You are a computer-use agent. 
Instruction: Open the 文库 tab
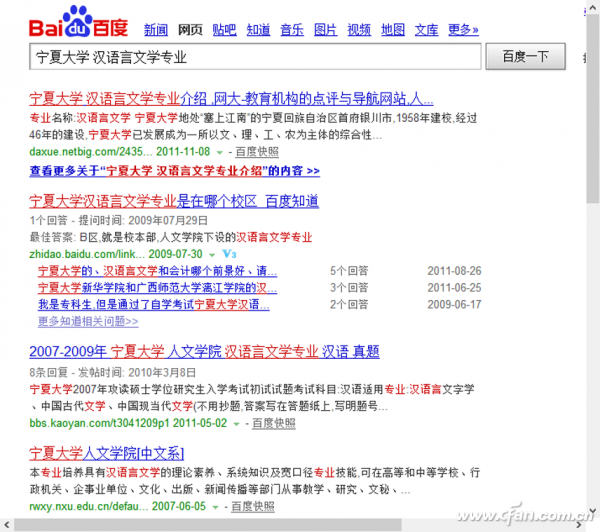click(x=427, y=29)
